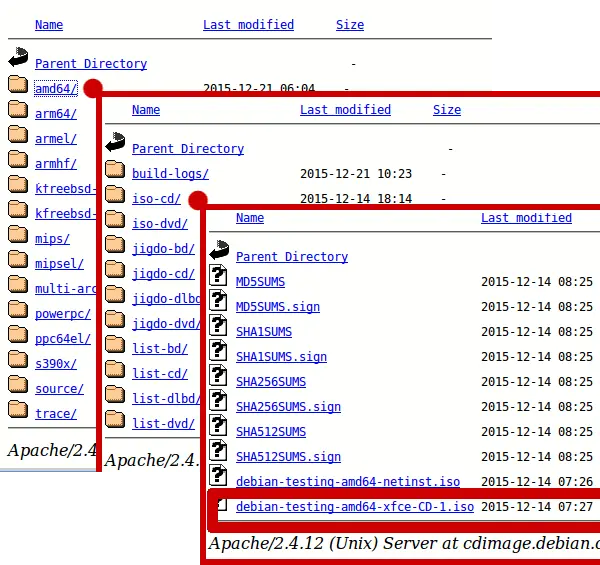Download the MD5SUMS file
This screenshot has width=600, height=565.
(x=261, y=282)
